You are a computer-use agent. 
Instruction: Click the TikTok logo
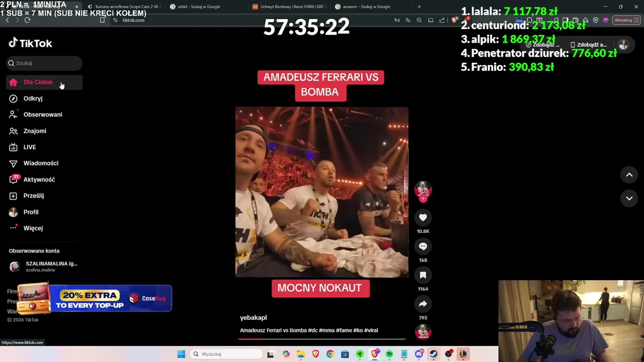(30, 43)
